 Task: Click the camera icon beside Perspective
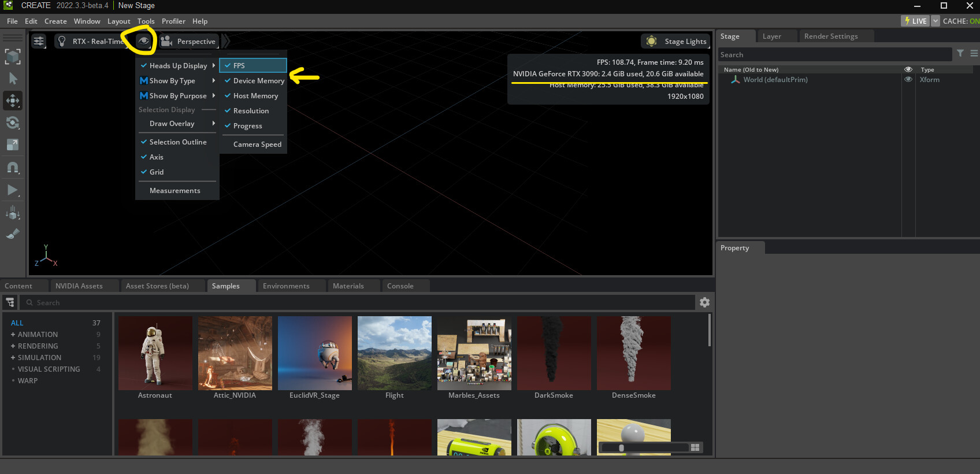pos(166,41)
